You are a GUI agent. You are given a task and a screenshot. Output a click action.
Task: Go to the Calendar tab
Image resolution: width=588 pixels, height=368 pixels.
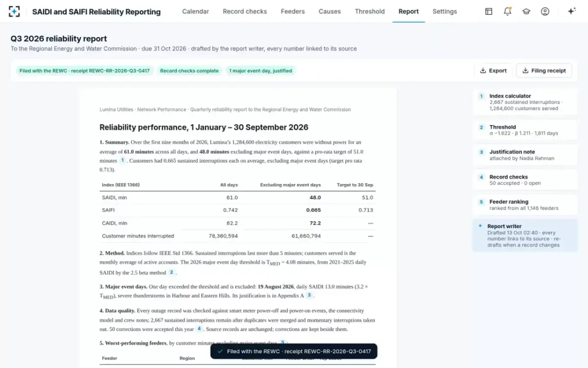click(x=196, y=11)
